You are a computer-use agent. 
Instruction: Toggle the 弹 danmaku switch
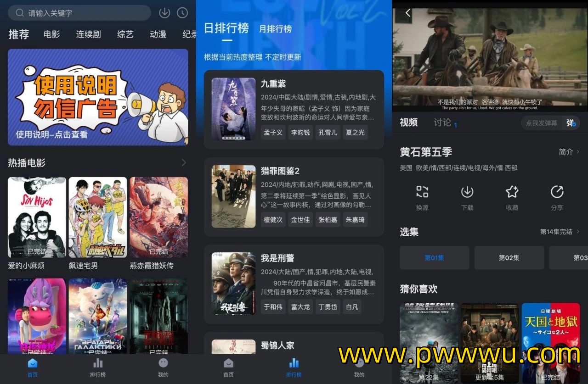[571, 123]
